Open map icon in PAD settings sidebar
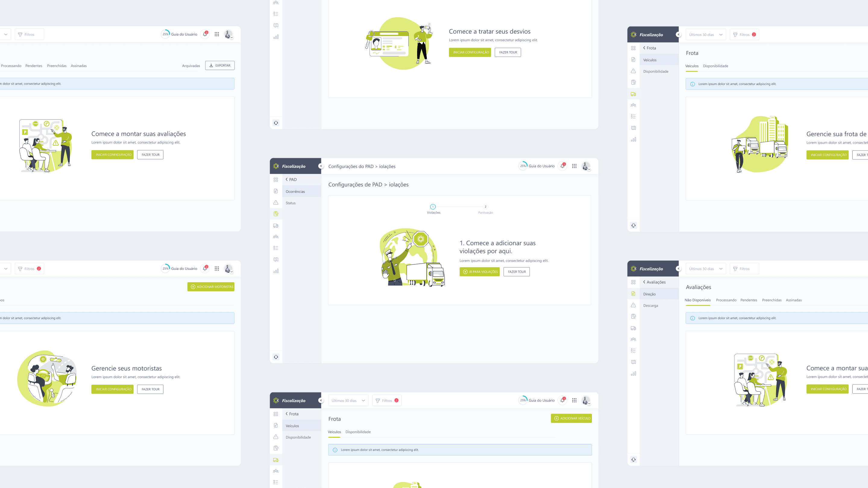 [x=276, y=260]
